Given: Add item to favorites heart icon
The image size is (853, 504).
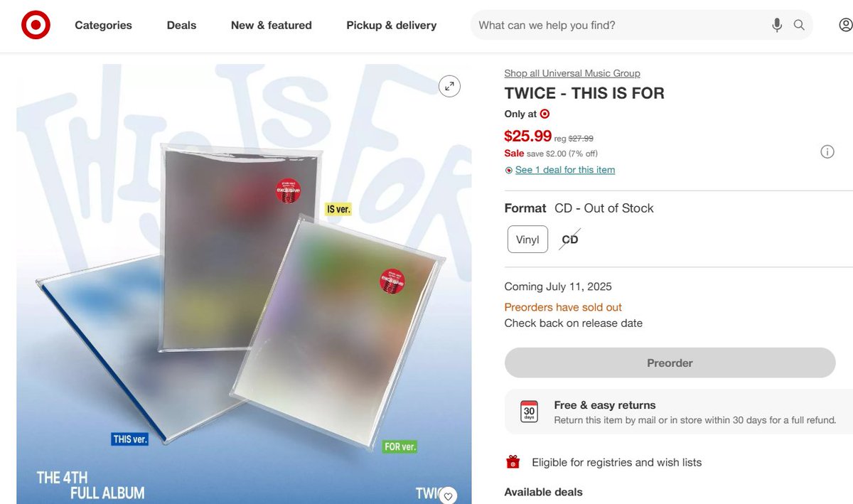Looking at the screenshot, I should pos(448,495).
